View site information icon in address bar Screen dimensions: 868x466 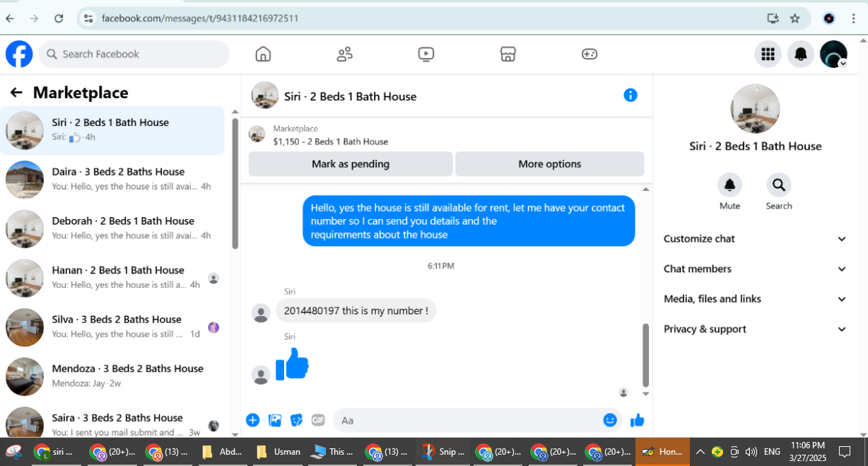point(88,18)
